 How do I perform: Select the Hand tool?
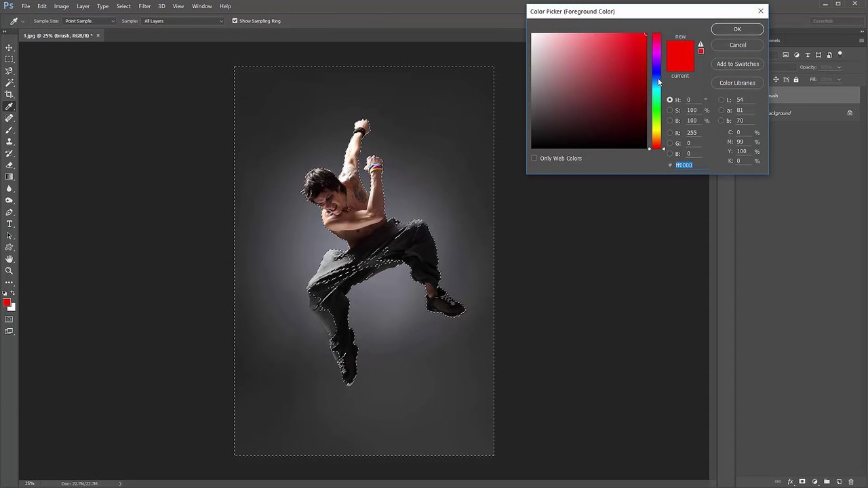pos(9,259)
